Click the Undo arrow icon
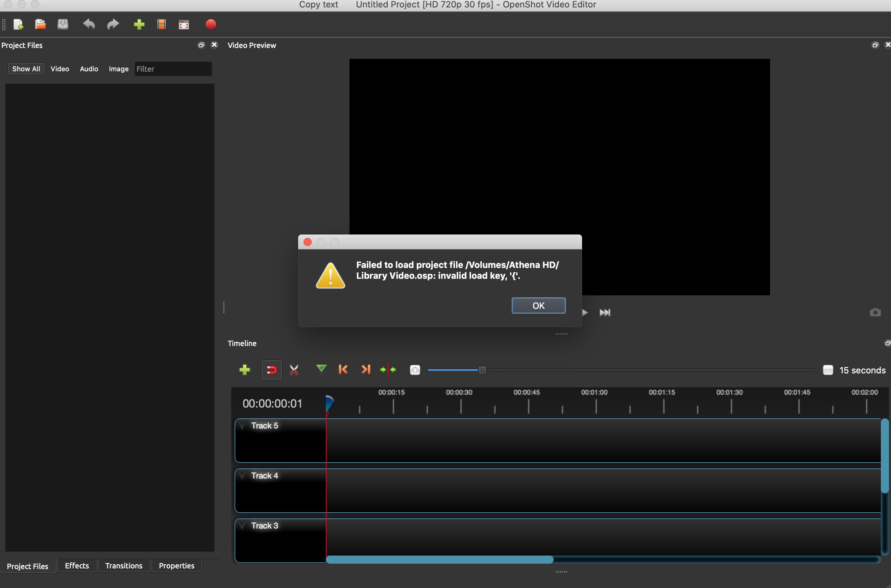The image size is (891, 588). tap(89, 24)
